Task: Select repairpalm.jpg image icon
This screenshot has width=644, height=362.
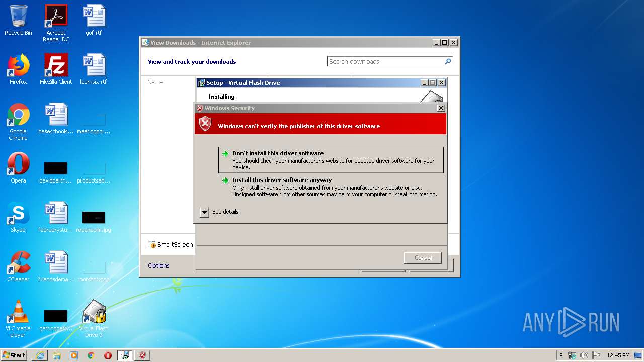Action: tap(94, 217)
